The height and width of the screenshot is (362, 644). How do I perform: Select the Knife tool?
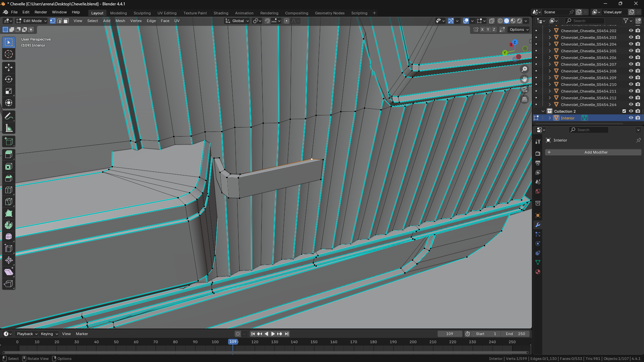pos(9,202)
